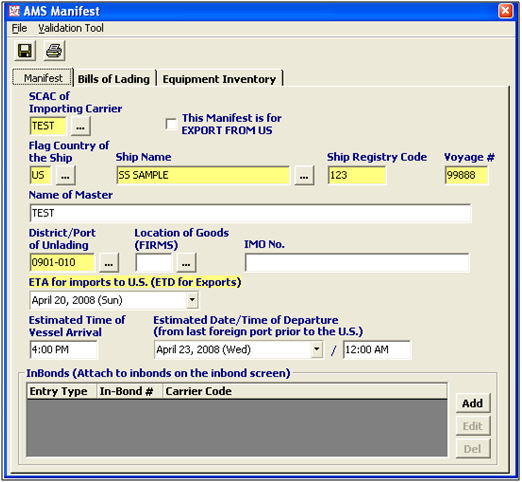Viewport: 522px width, 482px height.
Task: Click the In-Bond # column header
Action: coord(129,391)
